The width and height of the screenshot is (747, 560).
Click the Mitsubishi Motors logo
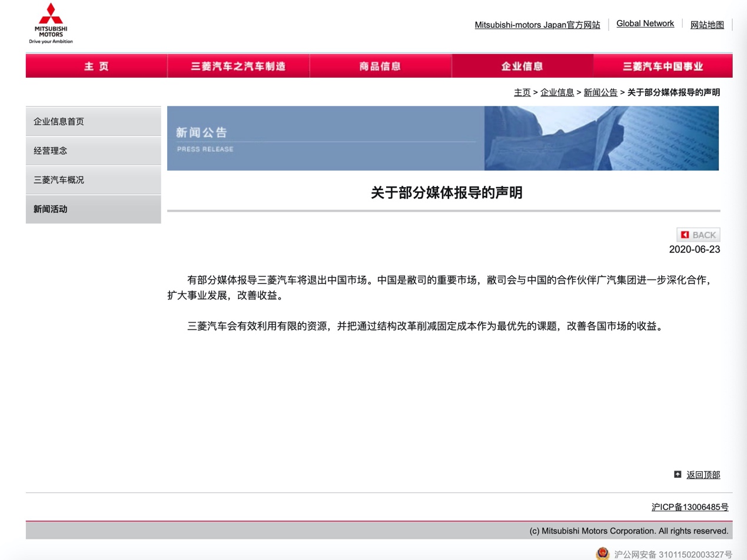(x=51, y=24)
